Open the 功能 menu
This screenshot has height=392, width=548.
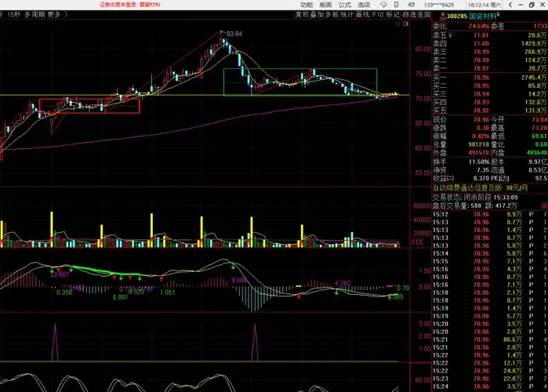[307, 5]
